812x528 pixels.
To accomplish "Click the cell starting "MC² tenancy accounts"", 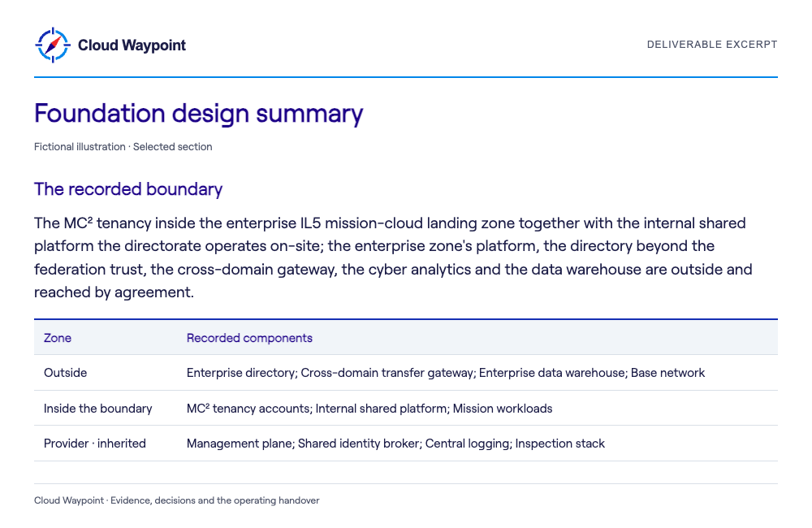I will click(x=369, y=409).
